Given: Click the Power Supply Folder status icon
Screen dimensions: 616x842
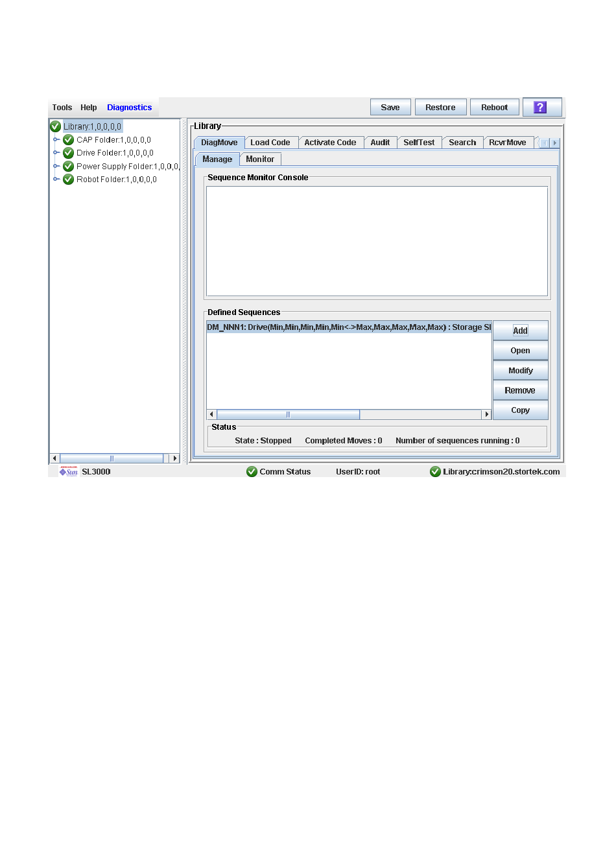Looking at the screenshot, I should pos(68,167).
